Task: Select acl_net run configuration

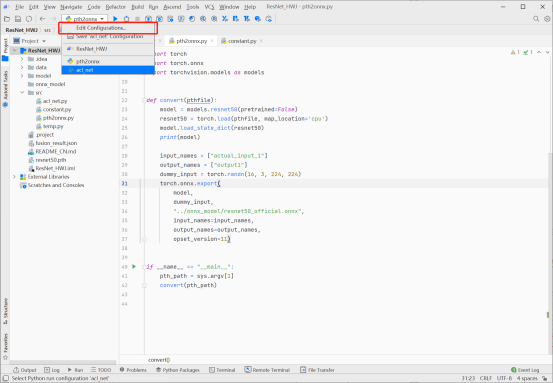Action: click(108, 70)
